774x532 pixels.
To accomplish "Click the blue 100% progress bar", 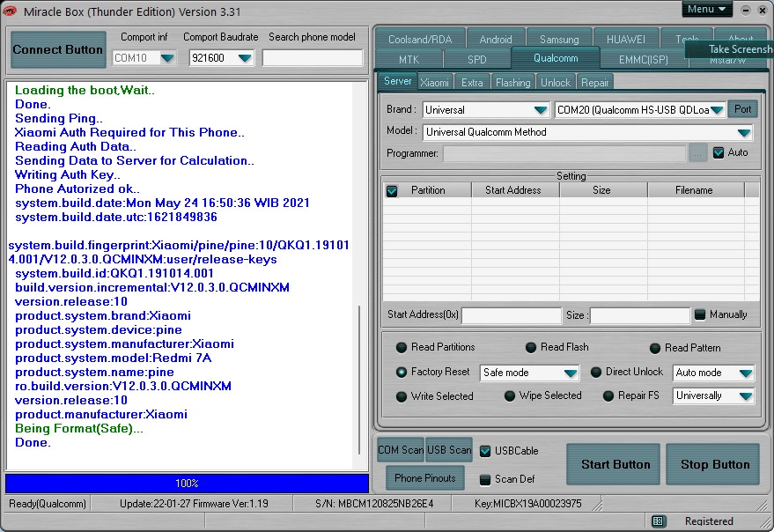I will (187, 483).
